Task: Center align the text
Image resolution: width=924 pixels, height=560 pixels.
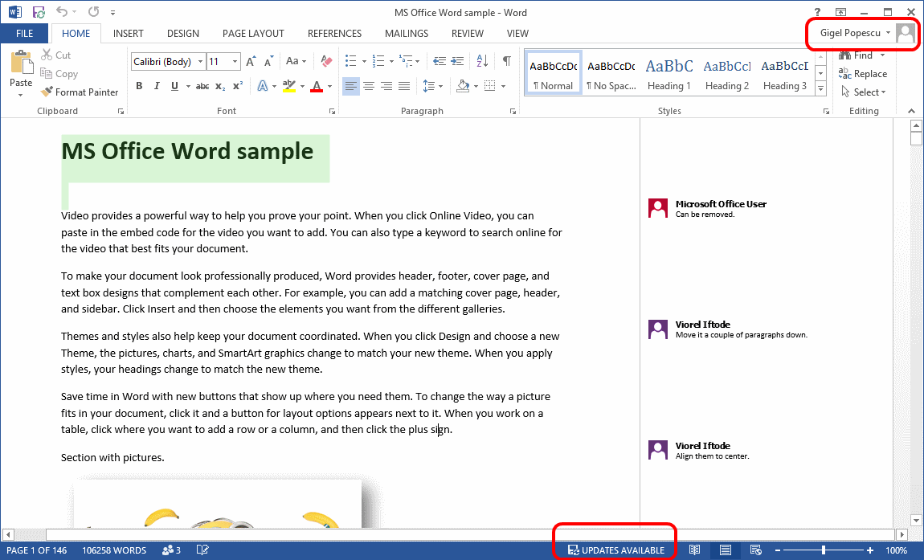Action: coord(369,86)
